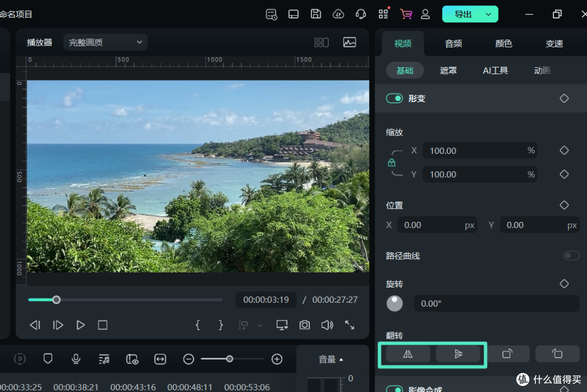Record a voiceover with the microphone icon
Screen dimensions: 587x392
[x=76, y=359]
